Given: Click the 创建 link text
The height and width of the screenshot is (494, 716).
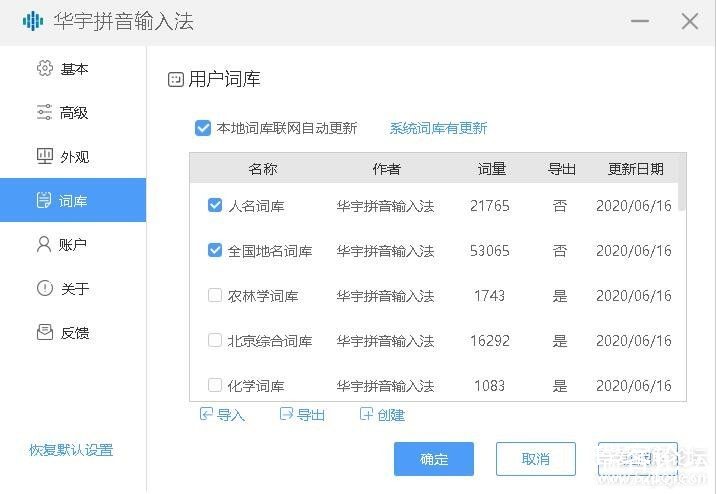Looking at the screenshot, I should click(391, 415).
